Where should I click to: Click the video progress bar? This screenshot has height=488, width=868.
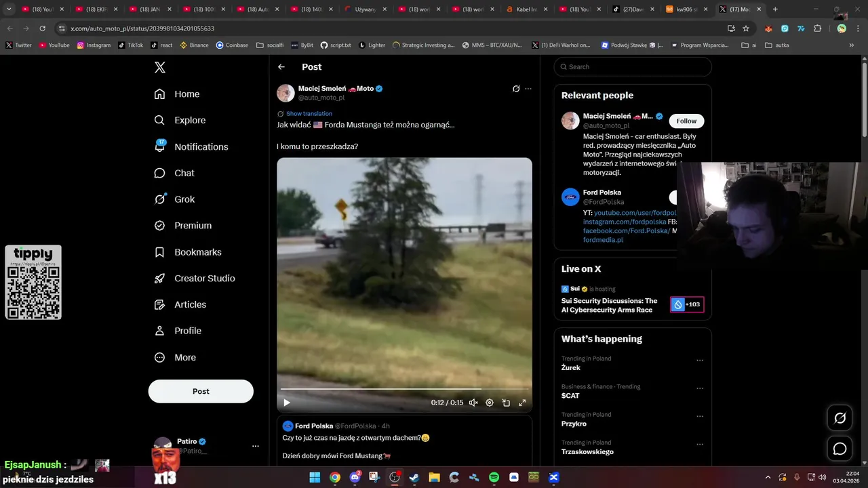click(404, 389)
